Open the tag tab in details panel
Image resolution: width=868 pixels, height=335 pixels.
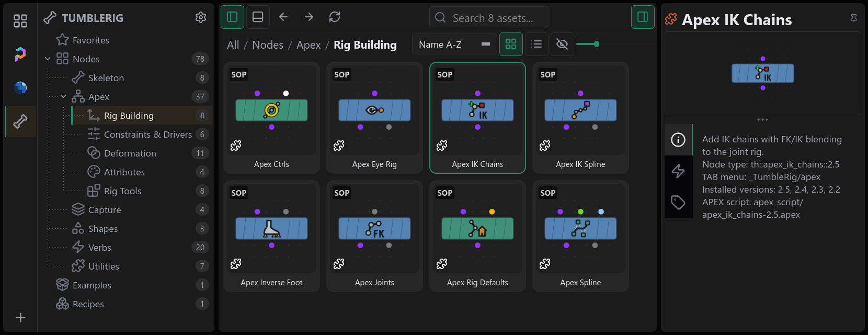coord(678,203)
